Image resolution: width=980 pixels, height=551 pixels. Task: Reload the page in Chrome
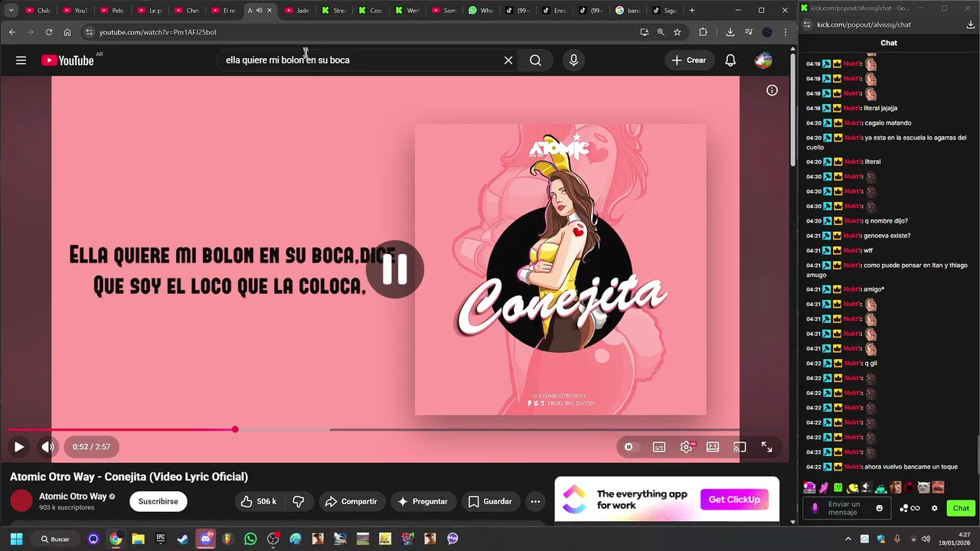point(49,32)
